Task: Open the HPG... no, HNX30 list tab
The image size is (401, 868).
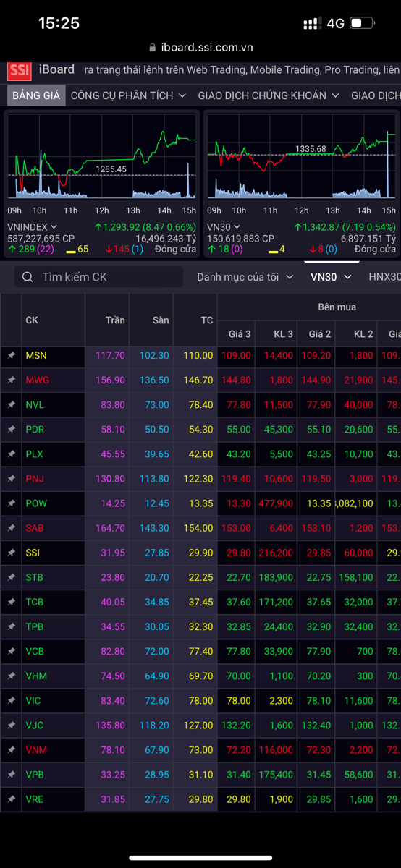Action: tap(384, 277)
